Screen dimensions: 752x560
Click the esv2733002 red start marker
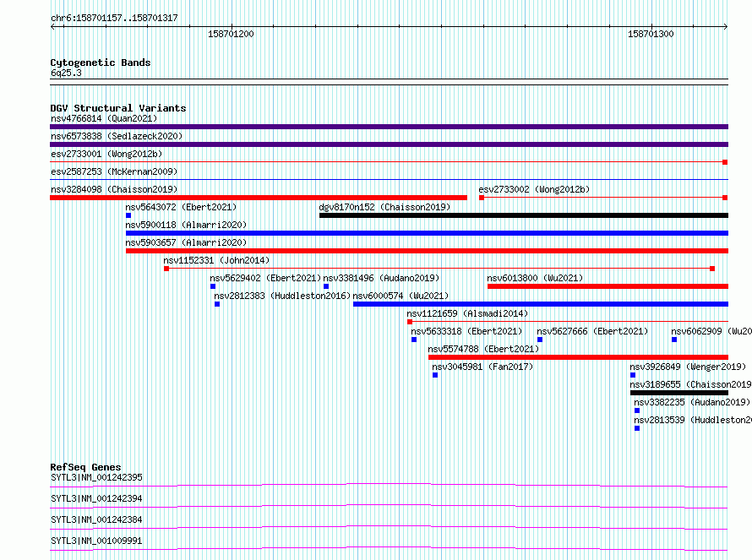pyautogui.click(x=482, y=198)
